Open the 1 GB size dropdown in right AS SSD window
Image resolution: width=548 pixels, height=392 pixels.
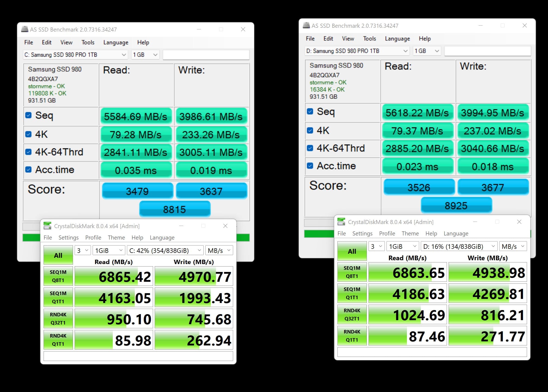(x=427, y=51)
